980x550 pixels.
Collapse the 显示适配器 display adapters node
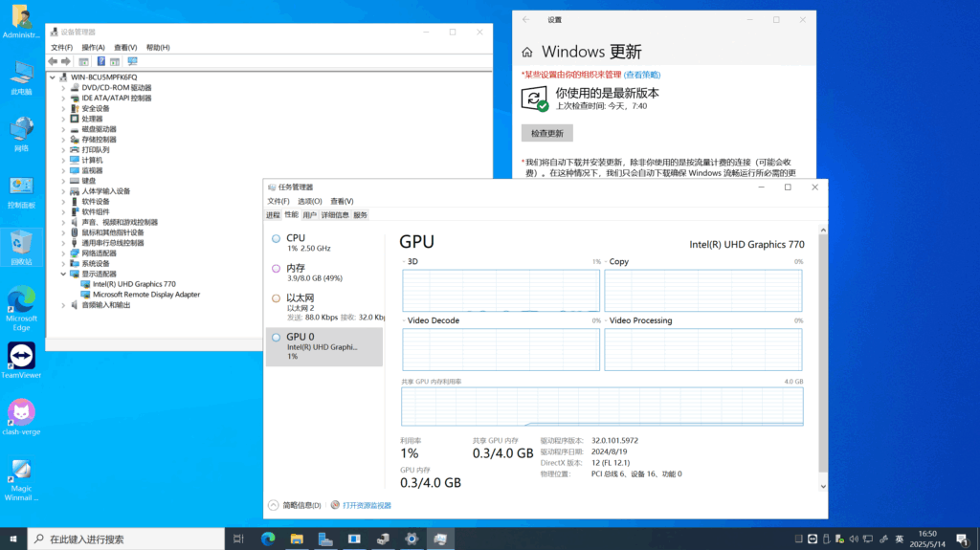63,275
